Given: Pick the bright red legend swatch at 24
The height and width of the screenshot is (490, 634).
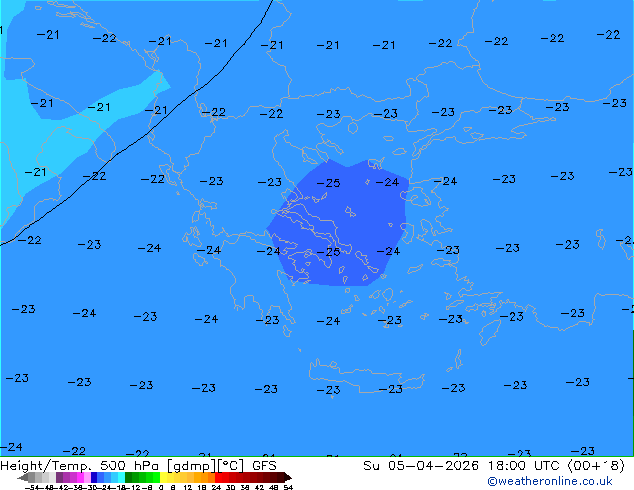Looking at the screenshot, I should pos(218,477).
